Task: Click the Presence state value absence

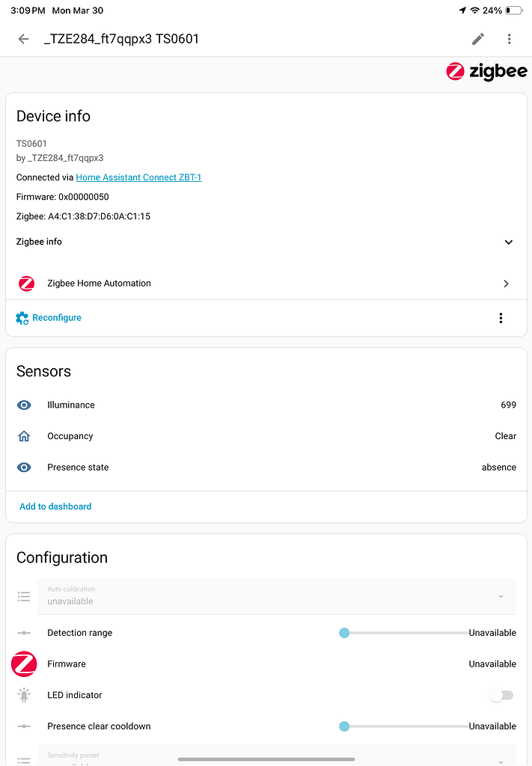Action: (499, 468)
